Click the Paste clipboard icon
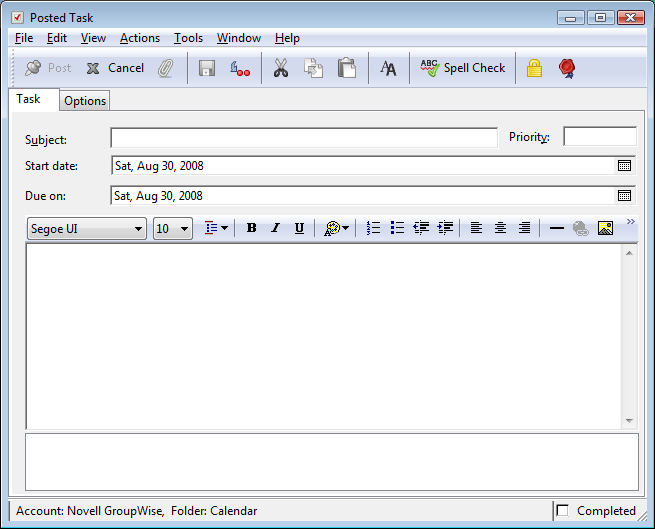 pos(347,68)
